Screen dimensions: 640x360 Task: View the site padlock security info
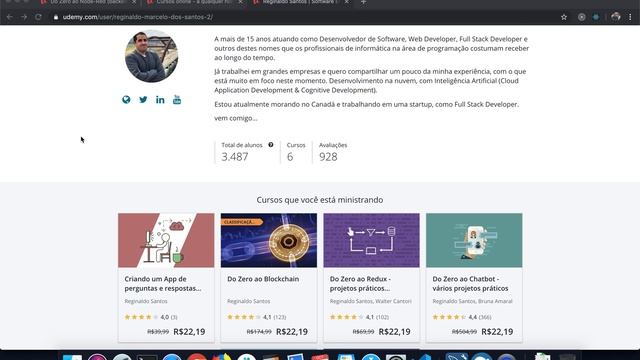pyautogui.click(x=56, y=17)
